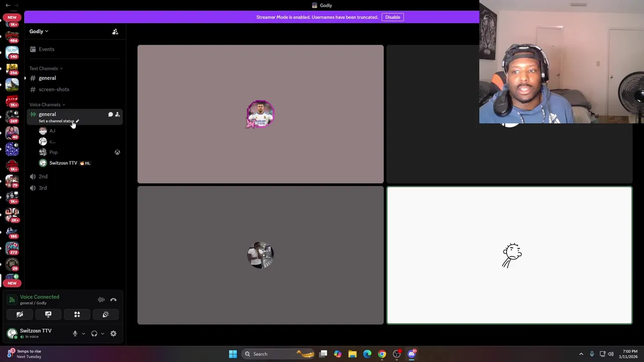Collapse the Text Channels category

[46, 68]
